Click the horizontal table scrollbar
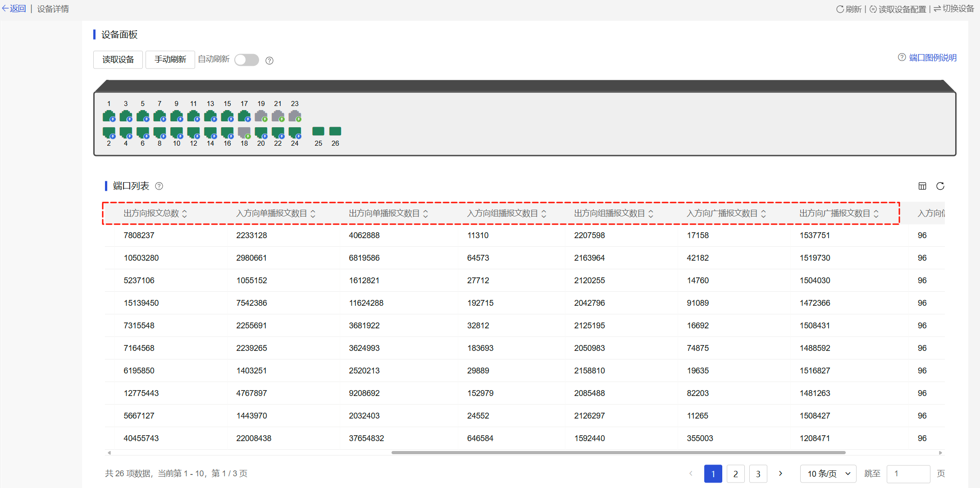 tap(618, 452)
